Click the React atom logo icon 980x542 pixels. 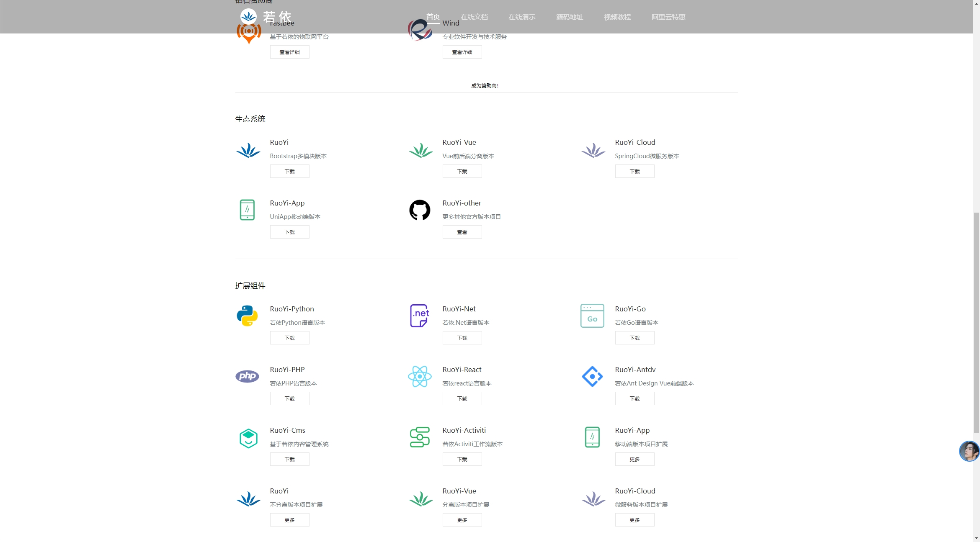(420, 376)
